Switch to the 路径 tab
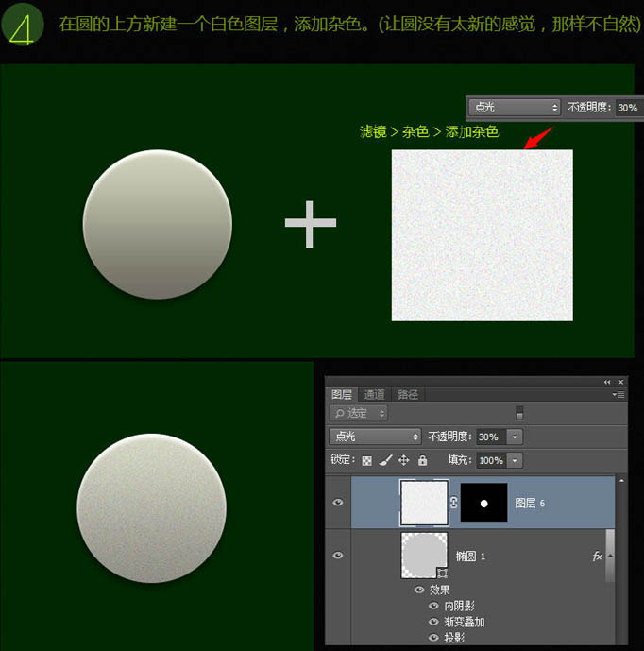 [408, 395]
